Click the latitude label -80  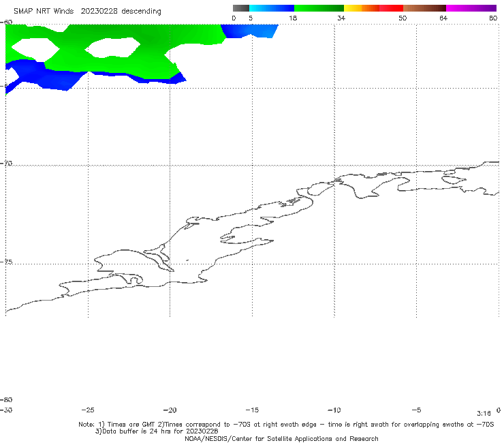pos(6,400)
